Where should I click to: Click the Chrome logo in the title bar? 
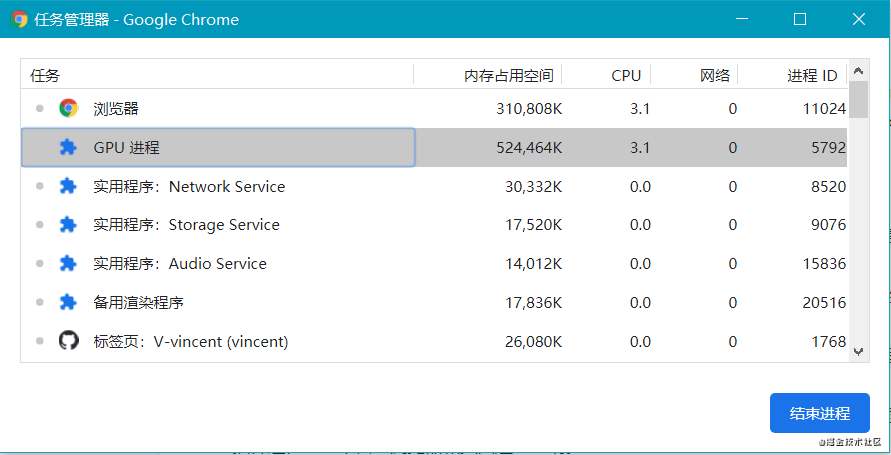(x=19, y=19)
